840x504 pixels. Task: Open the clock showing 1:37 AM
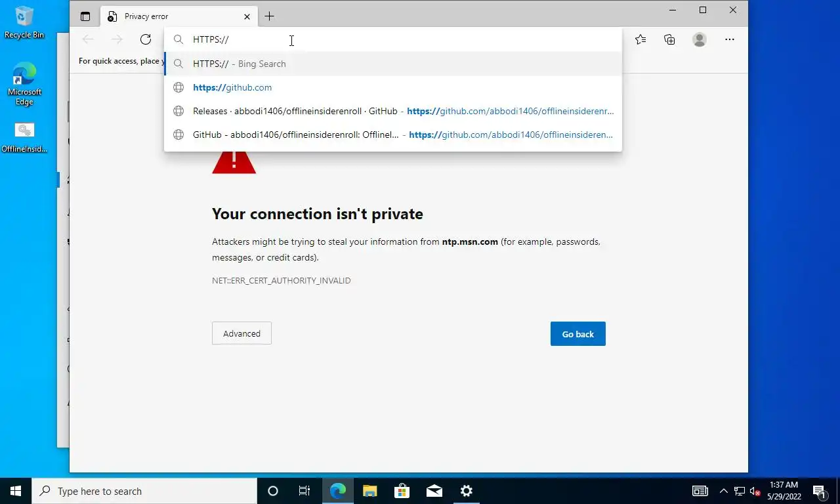pos(784,491)
